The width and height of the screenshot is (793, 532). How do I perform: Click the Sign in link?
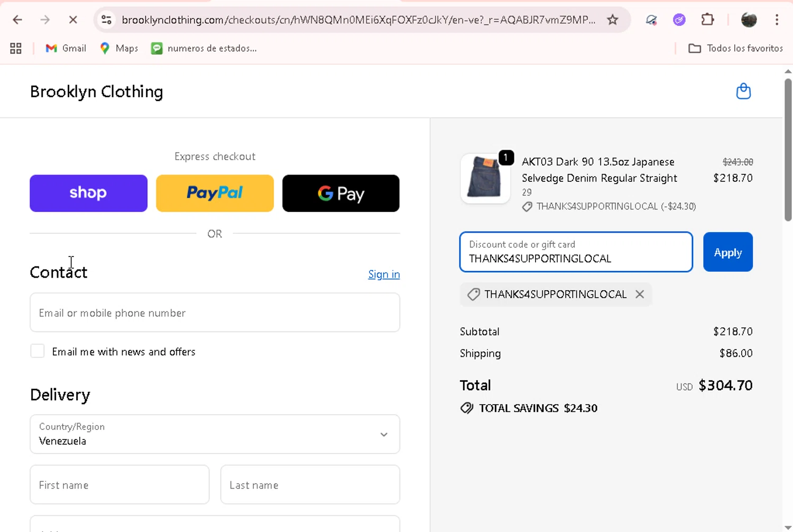(x=384, y=274)
